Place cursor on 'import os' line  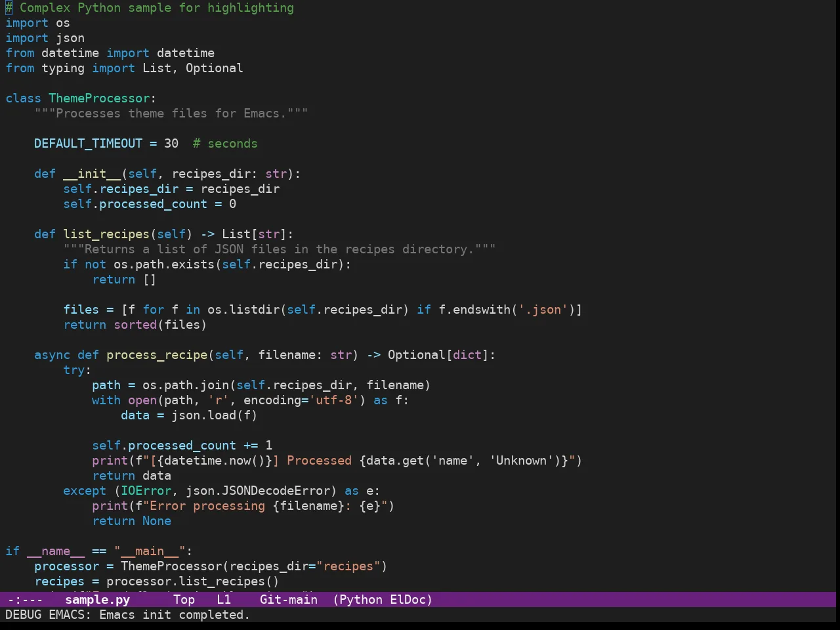pos(37,23)
